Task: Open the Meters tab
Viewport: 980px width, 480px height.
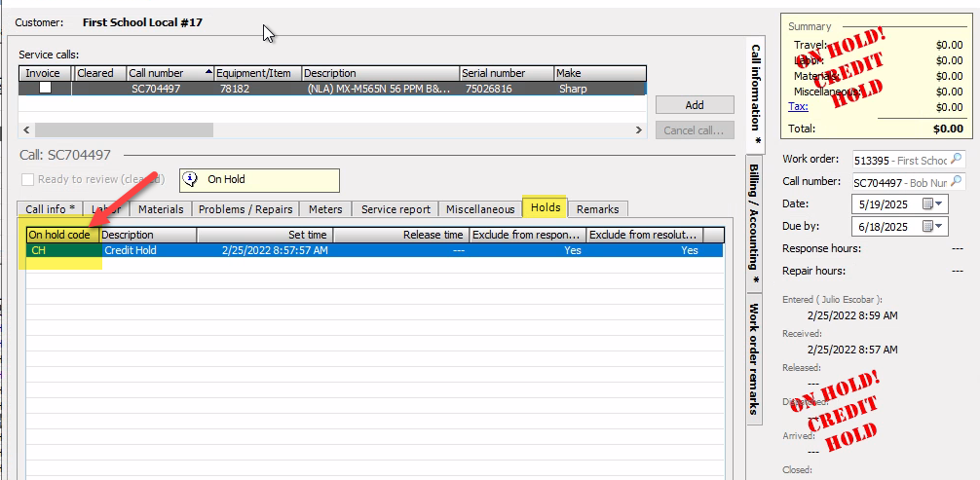Action: coord(325,208)
